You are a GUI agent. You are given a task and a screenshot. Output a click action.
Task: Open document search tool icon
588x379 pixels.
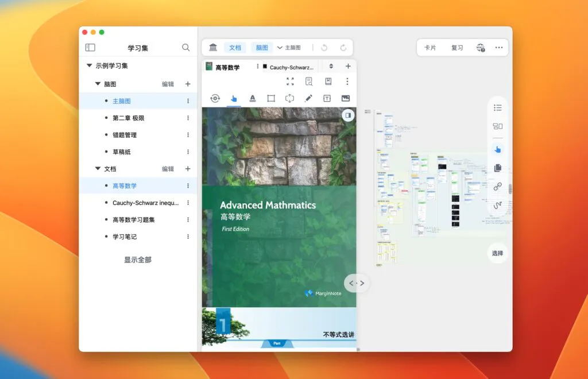click(x=308, y=82)
